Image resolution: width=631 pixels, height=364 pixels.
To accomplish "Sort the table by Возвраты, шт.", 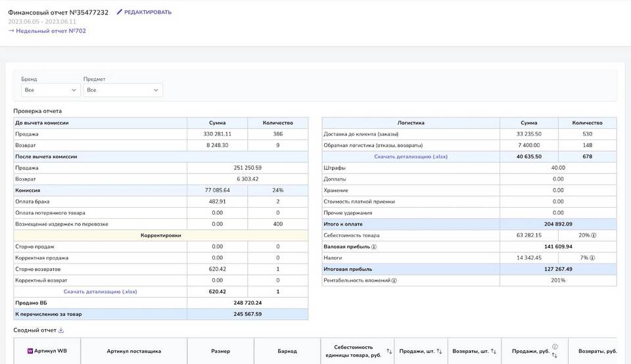I will (494, 352).
